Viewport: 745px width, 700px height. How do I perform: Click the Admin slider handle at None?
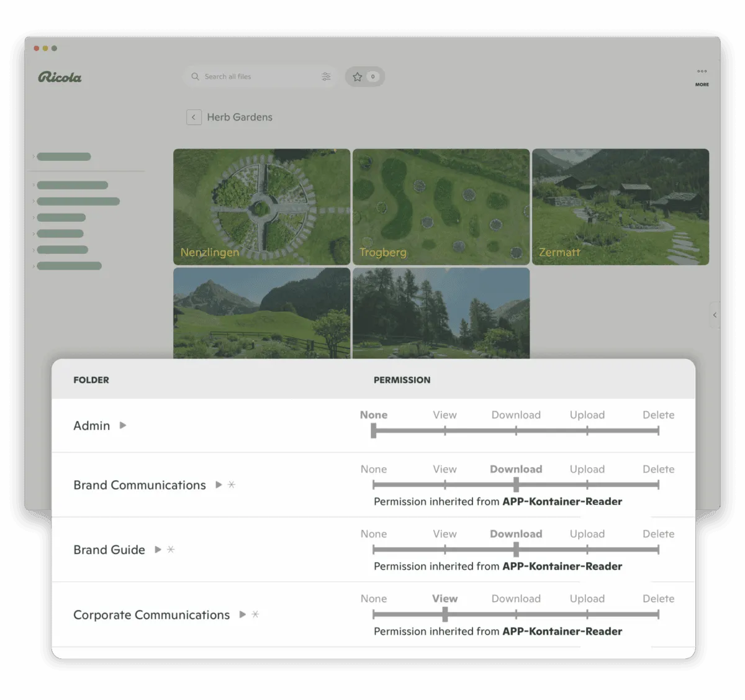(x=374, y=430)
